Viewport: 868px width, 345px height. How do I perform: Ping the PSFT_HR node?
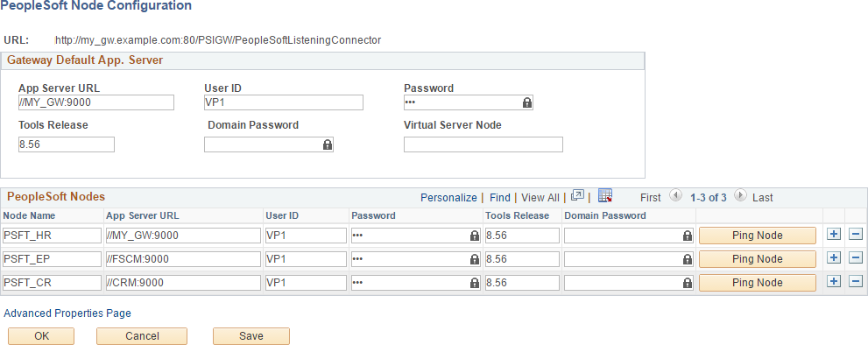click(758, 236)
